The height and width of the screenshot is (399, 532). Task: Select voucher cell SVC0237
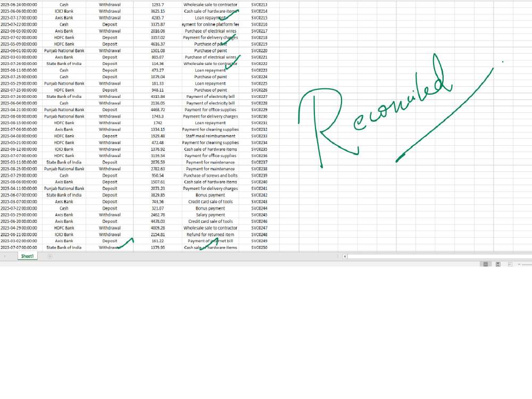coord(259,162)
